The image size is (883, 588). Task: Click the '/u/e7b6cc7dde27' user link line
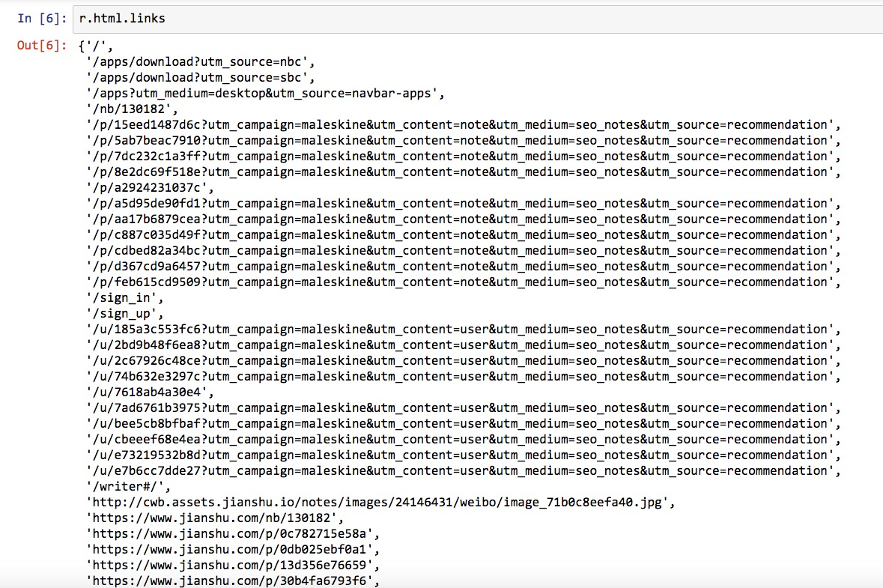click(463, 470)
